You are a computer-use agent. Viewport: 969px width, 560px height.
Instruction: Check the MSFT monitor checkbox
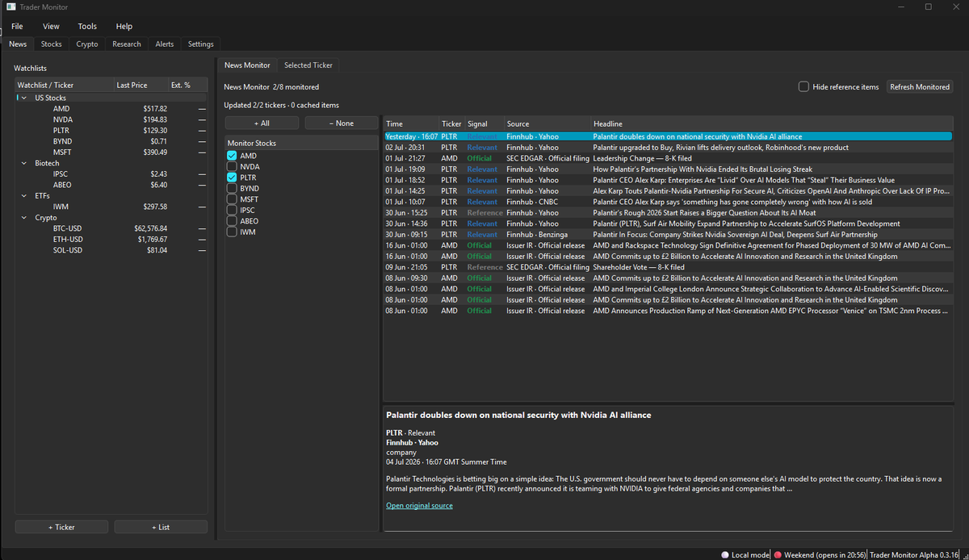point(233,199)
